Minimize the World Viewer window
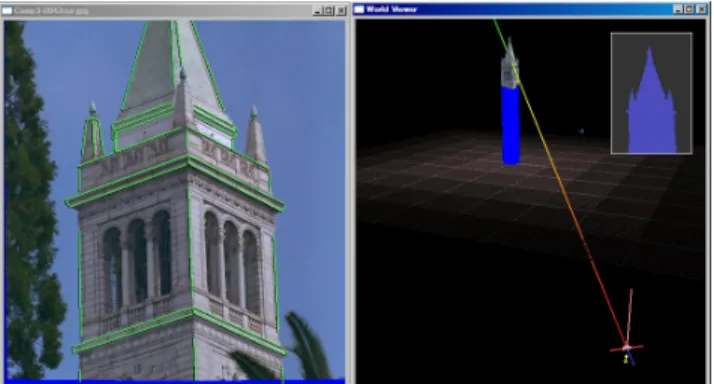This screenshot has height=384, width=714. tap(678, 9)
